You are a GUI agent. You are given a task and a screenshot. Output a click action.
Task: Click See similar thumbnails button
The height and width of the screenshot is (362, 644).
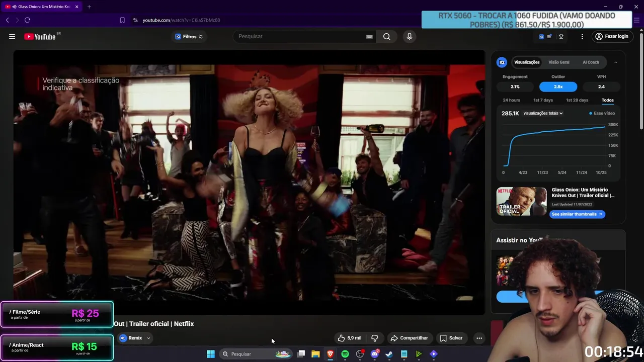[x=577, y=214]
